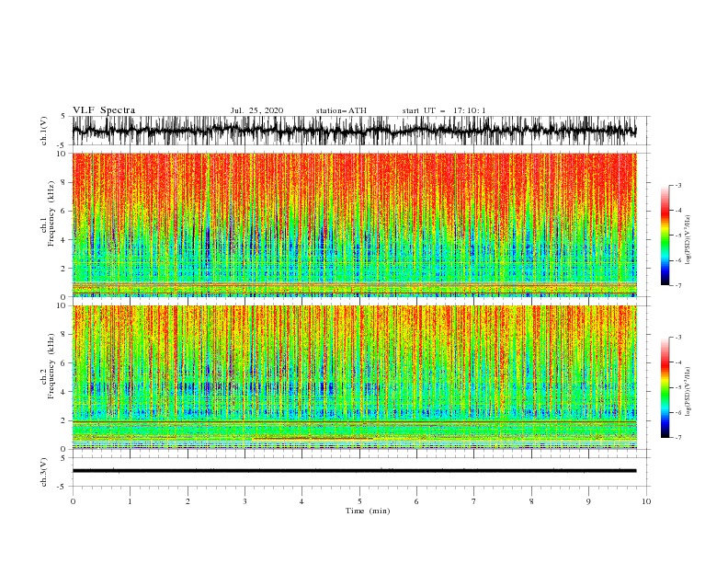Click the "2" kHz tick on ch.1 axis
Image resolution: width=728 pixels, height=563 pixels.
tap(63, 268)
